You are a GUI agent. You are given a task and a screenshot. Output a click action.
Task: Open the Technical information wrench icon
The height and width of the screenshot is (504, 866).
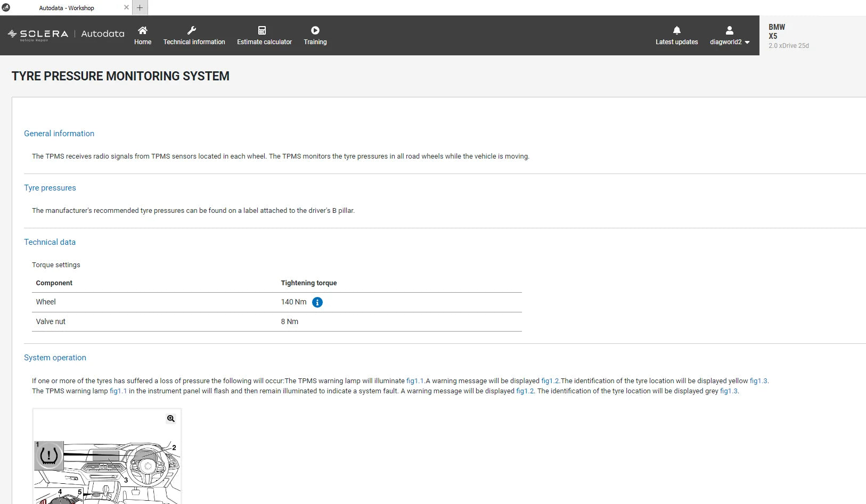(x=192, y=30)
